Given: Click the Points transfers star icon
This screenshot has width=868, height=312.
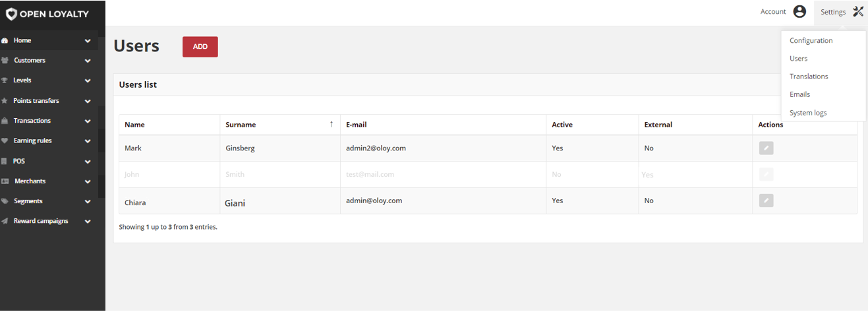Looking at the screenshot, I should pos(5,101).
